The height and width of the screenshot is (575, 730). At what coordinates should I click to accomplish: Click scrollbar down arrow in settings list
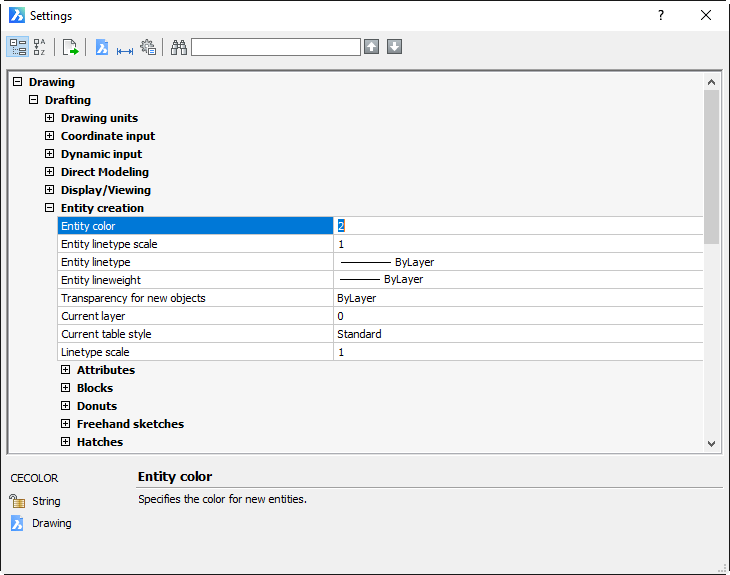711,444
